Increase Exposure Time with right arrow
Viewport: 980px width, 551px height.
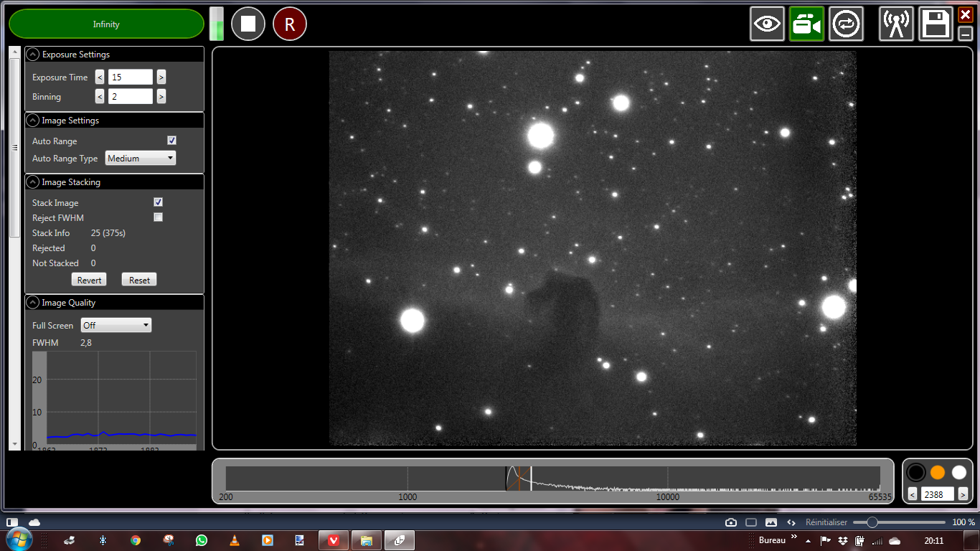(x=161, y=77)
